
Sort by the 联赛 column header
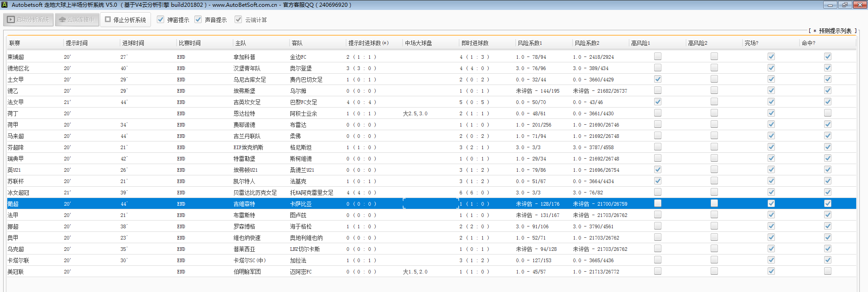coord(15,43)
